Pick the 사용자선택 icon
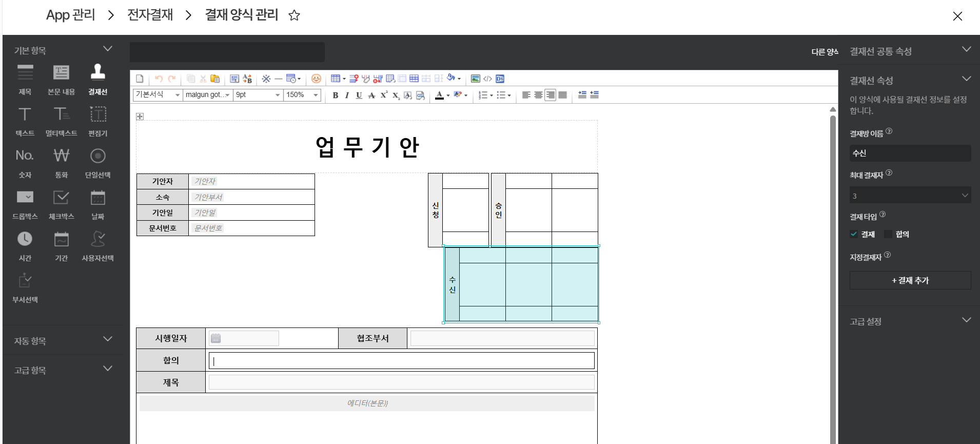The height and width of the screenshot is (444, 980). pyautogui.click(x=97, y=239)
